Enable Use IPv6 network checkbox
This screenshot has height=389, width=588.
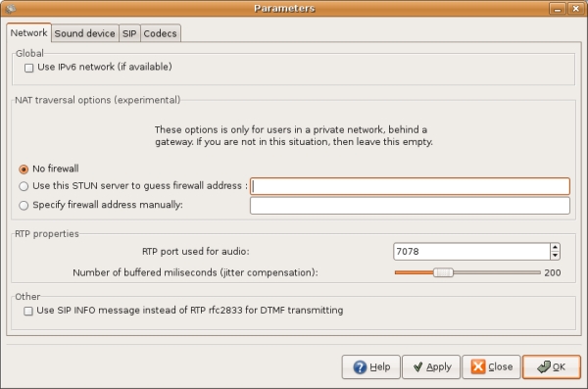[28, 68]
